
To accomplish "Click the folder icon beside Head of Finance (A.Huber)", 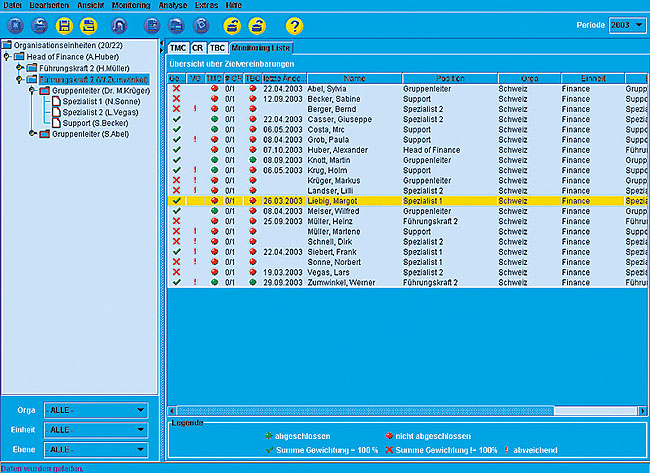I will (x=20, y=57).
